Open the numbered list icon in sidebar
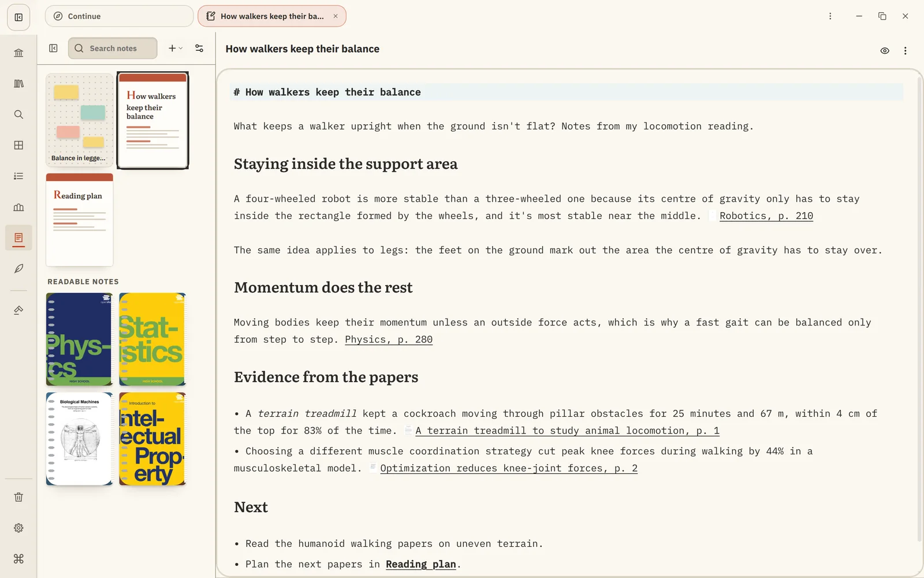The height and width of the screenshot is (578, 924). [x=18, y=176]
